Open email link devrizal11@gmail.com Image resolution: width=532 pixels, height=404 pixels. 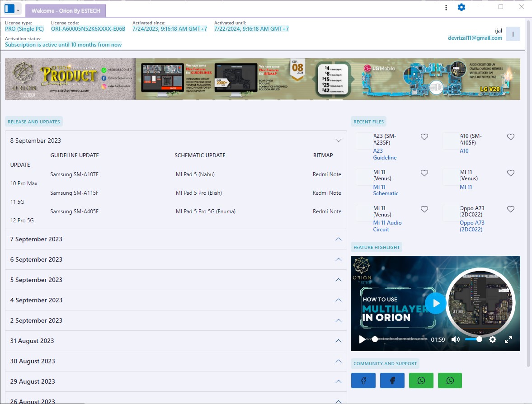tap(475, 38)
